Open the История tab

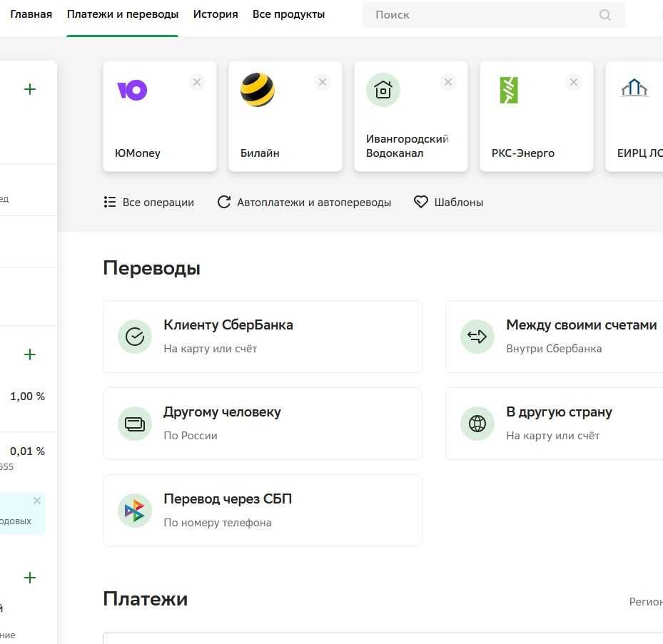[x=216, y=14]
